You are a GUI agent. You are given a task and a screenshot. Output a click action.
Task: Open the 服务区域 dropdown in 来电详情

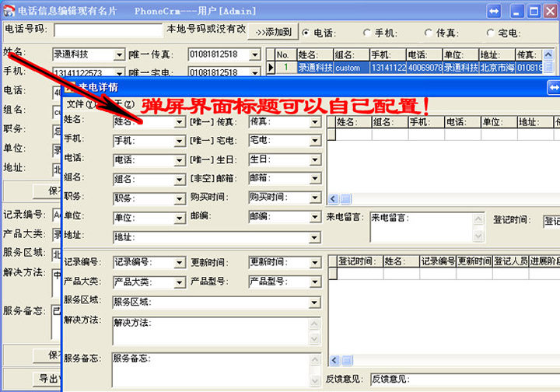pos(314,303)
